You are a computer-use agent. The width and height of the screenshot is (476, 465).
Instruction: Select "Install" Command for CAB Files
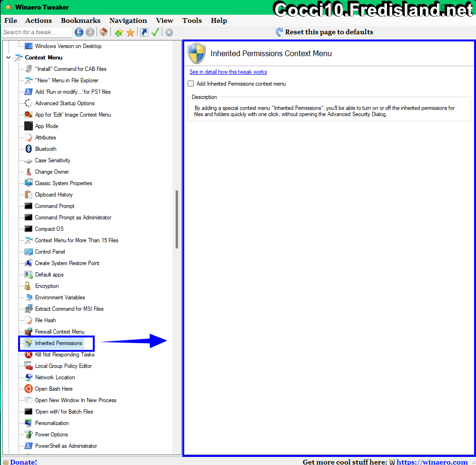[x=71, y=69]
